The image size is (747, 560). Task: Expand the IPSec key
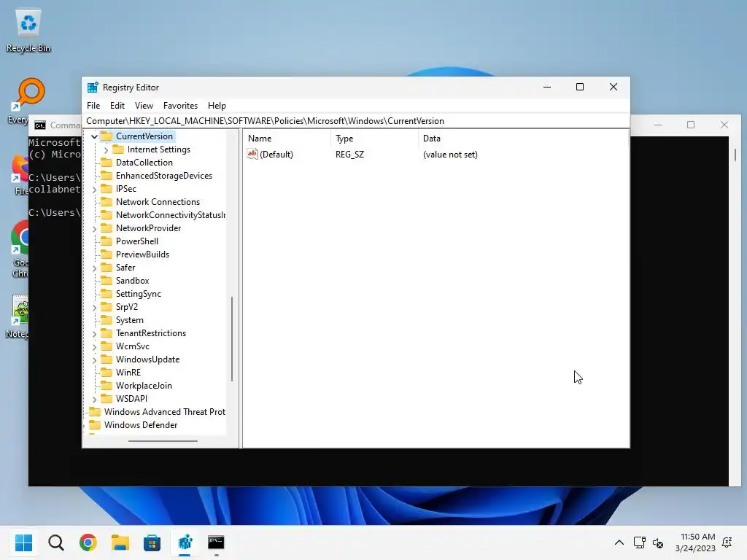click(94, 190)
